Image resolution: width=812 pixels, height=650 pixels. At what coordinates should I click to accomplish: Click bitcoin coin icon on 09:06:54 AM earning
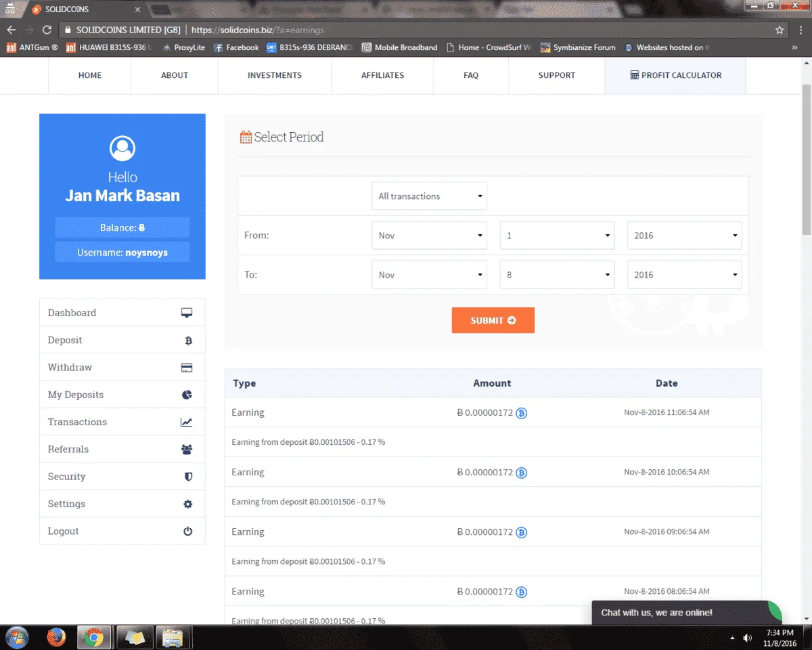pos(521,532)
